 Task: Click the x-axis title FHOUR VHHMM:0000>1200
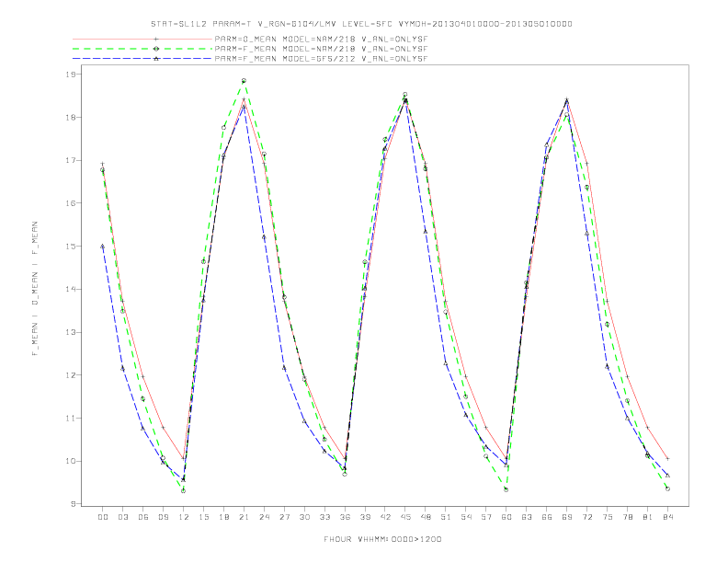[382, 539]
